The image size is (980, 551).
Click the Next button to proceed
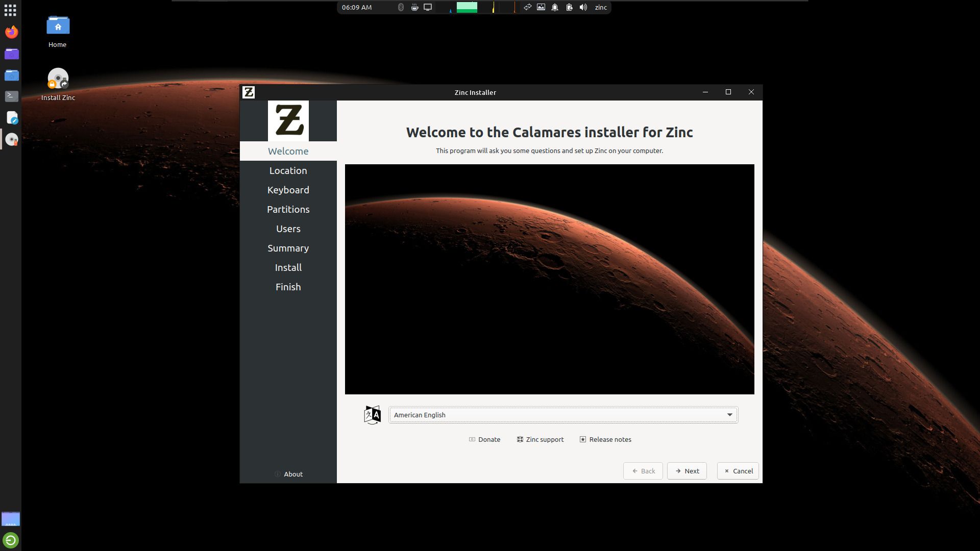coord(687,470)
